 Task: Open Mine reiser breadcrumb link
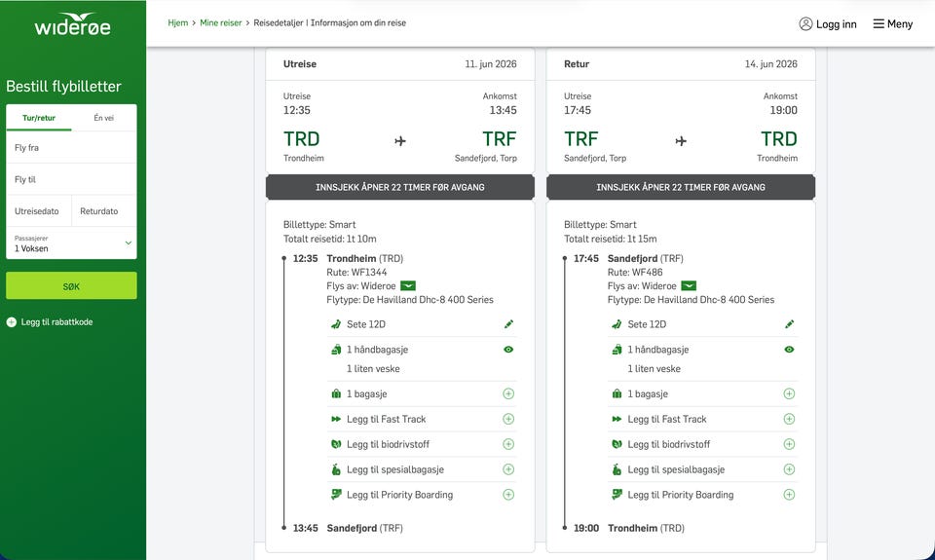(221, 22)
